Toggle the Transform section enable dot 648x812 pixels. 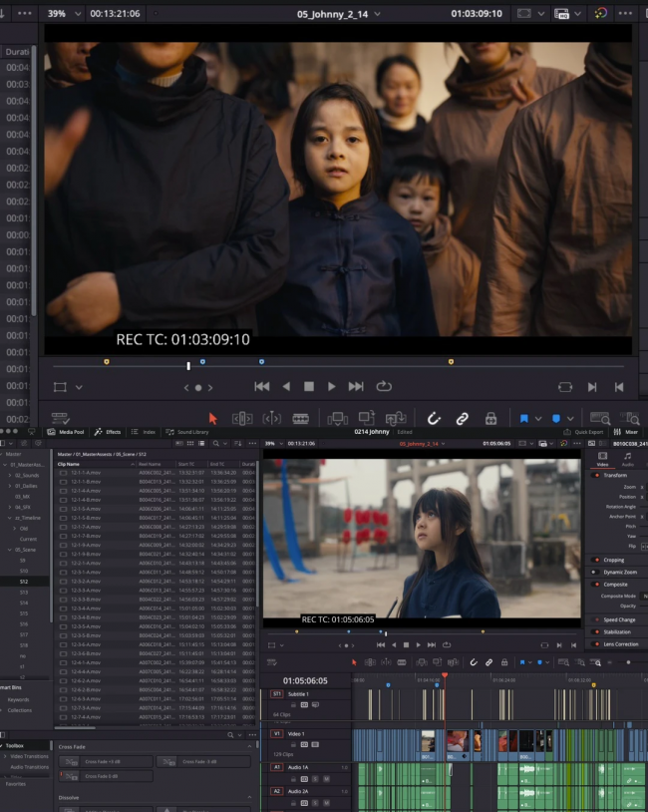point(596,475)
